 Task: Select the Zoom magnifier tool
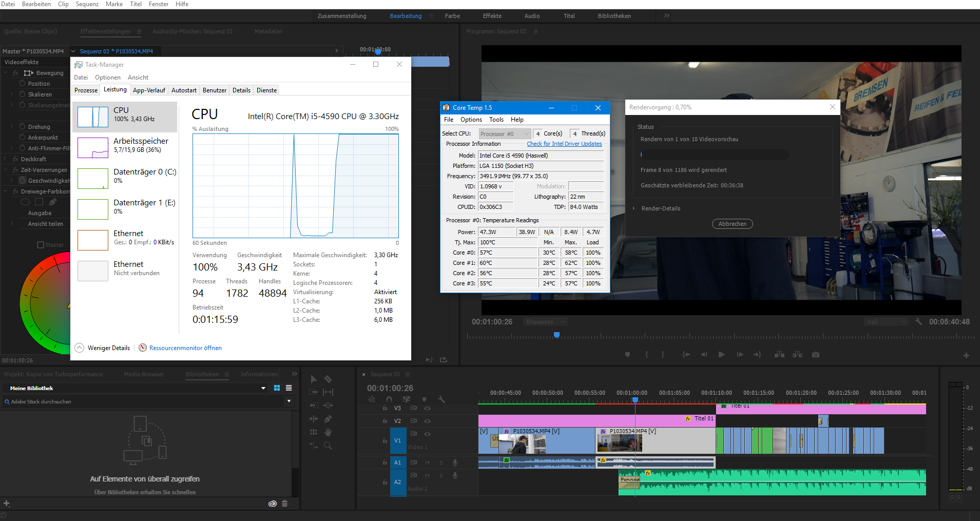[x=328, y=446]
